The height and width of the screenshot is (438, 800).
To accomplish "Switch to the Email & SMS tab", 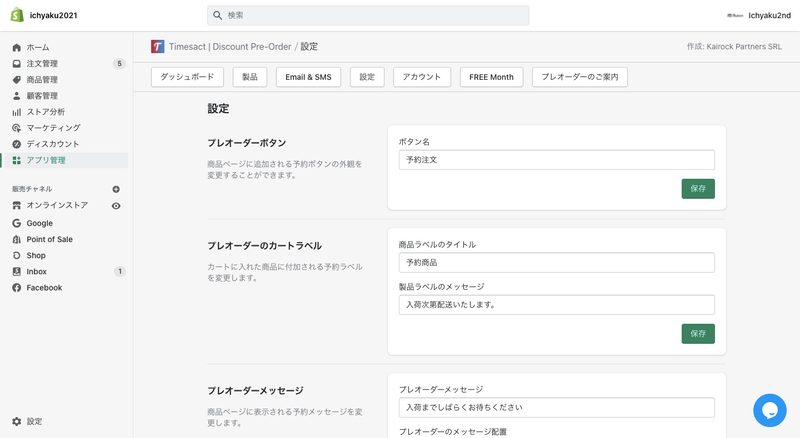I will tap(308, 77).
